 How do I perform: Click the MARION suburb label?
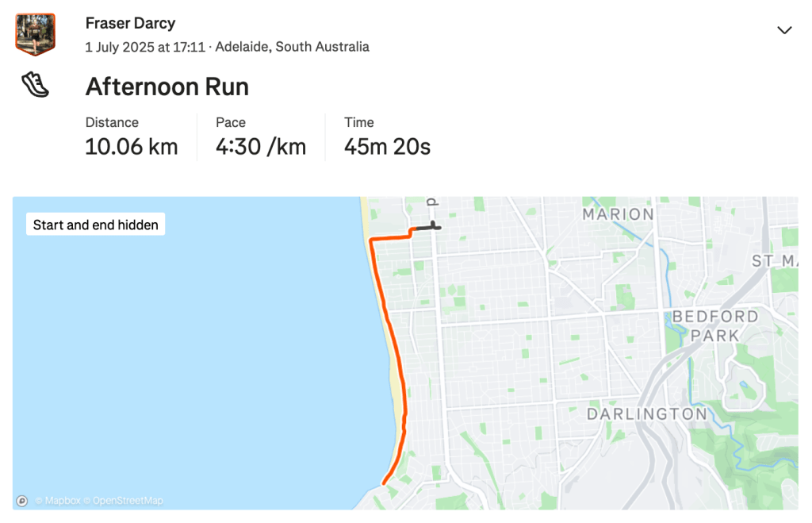pyautogui.click(x=619, y=214)
